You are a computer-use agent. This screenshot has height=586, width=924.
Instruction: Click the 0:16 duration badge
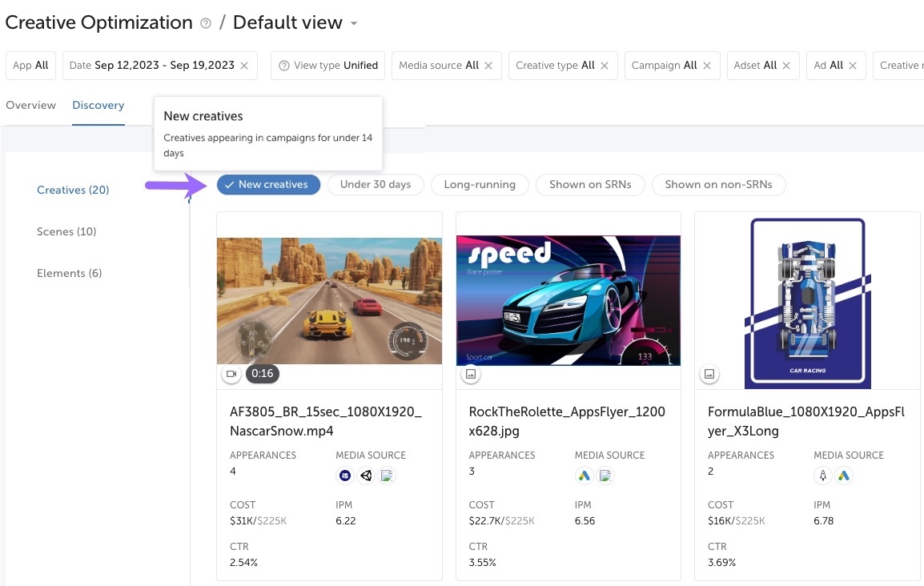tap(263, 373)
